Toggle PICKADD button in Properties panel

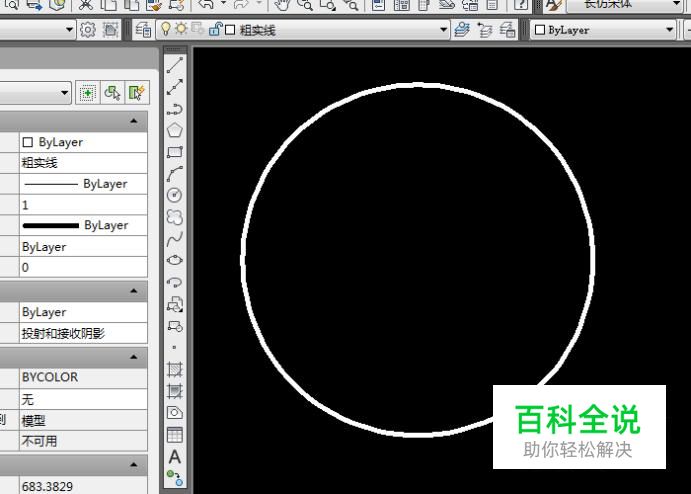click(x=88, y=93)
